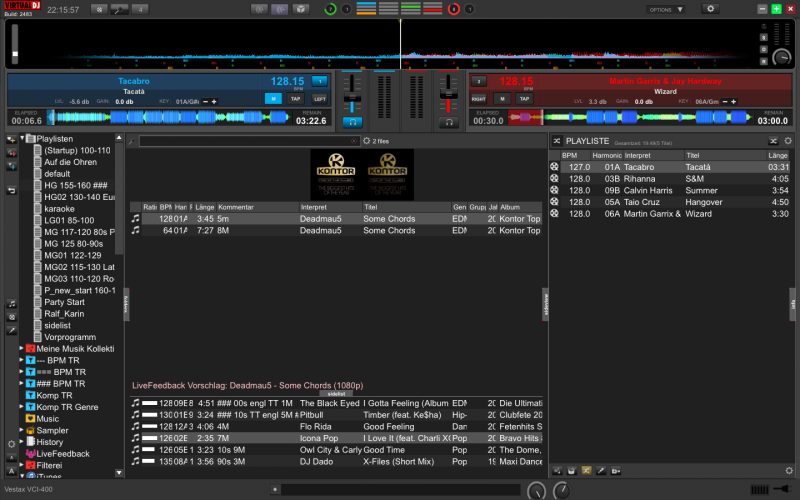Screen dimensions: 800x500
Task: Click the LiveFeedback folder icon
Action: pyautogui.click(x=30, y=454)
